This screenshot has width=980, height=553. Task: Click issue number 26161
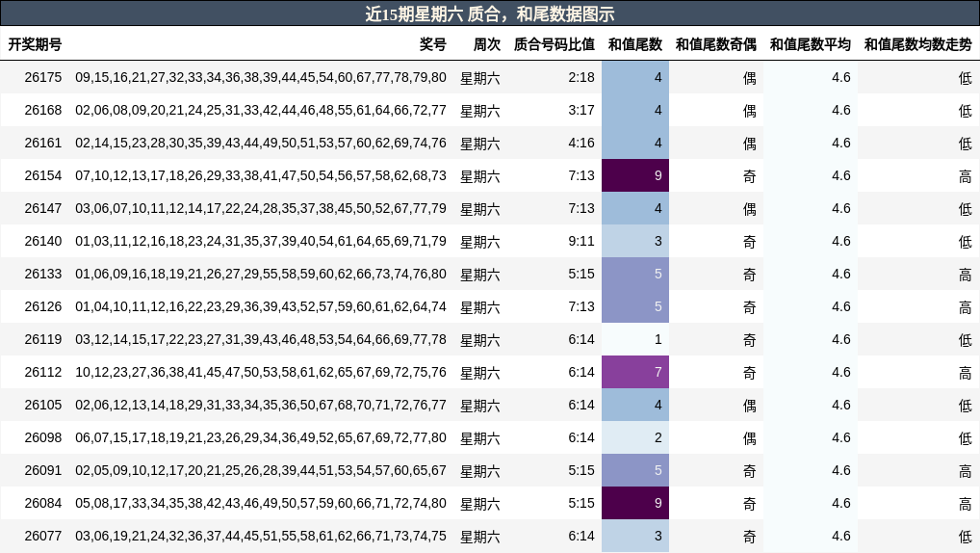pyautogui.click(x=43, y=143)
